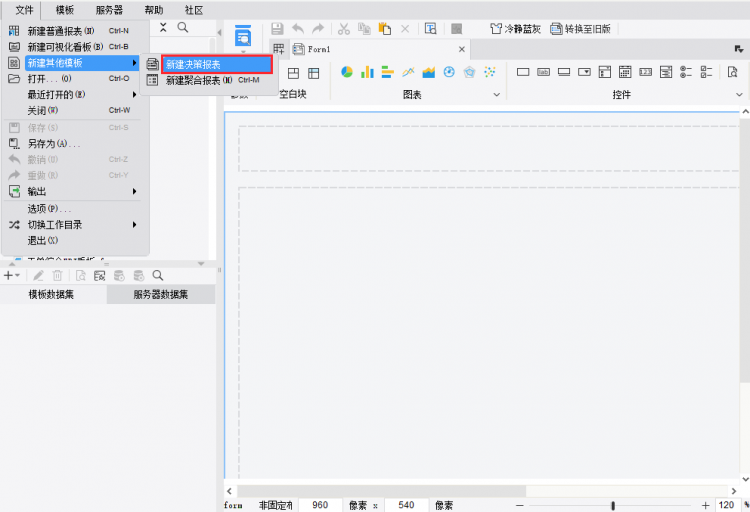Click the delete X icon in toolbar
This screenshot has width=750, height=512.
coord(405,29)
